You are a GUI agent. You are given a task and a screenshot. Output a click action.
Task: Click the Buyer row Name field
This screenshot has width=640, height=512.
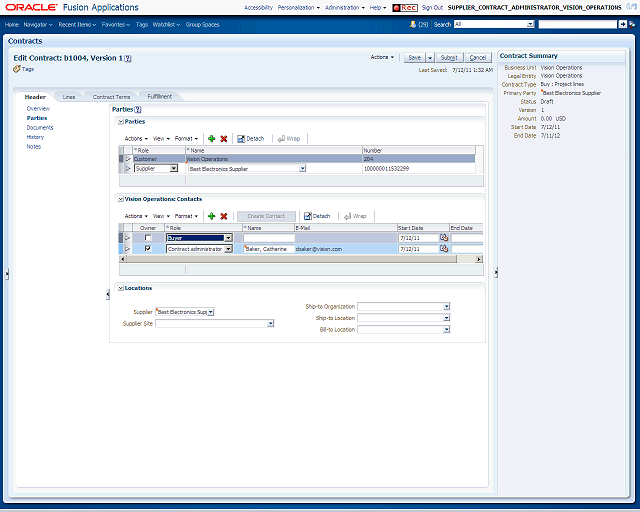[269, 238]
